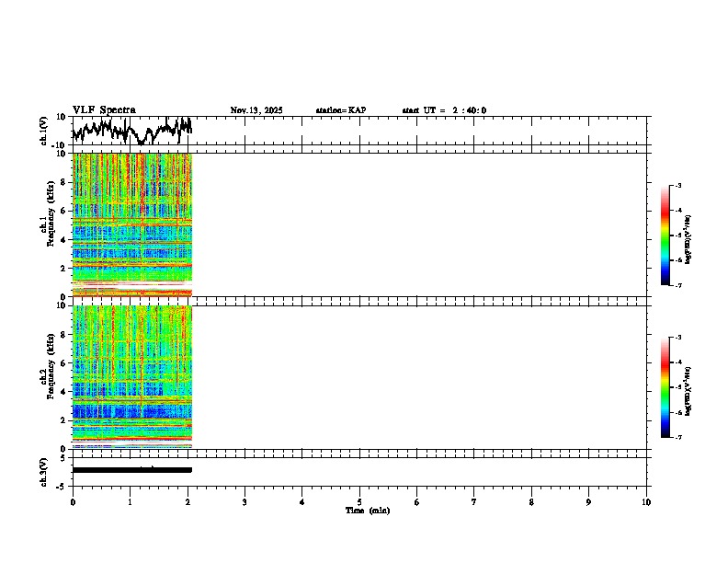Click time axis tick label "8"

click(531, 502)
